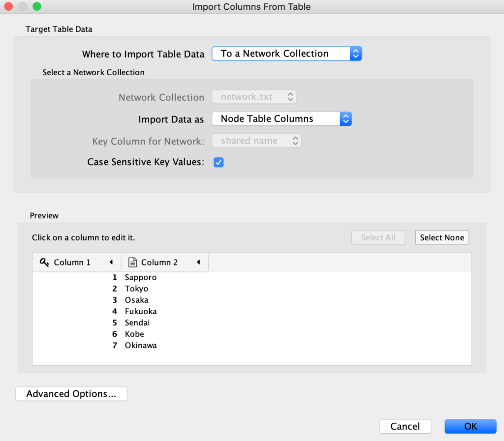The image size is (504, 441).
Task: Close the window with red button
Action: pos(8,6)
